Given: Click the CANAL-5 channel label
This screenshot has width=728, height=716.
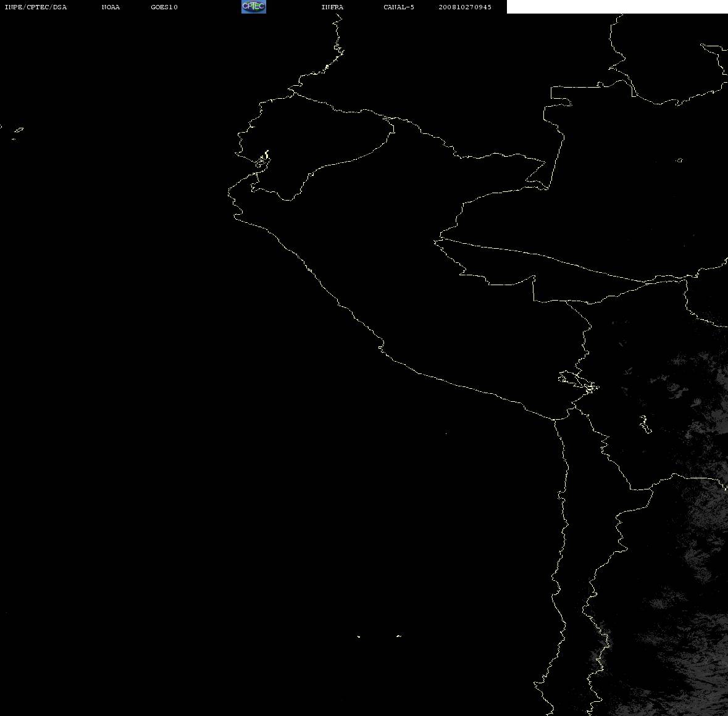Looking at the screenshot, I should [x=399, y=7].
